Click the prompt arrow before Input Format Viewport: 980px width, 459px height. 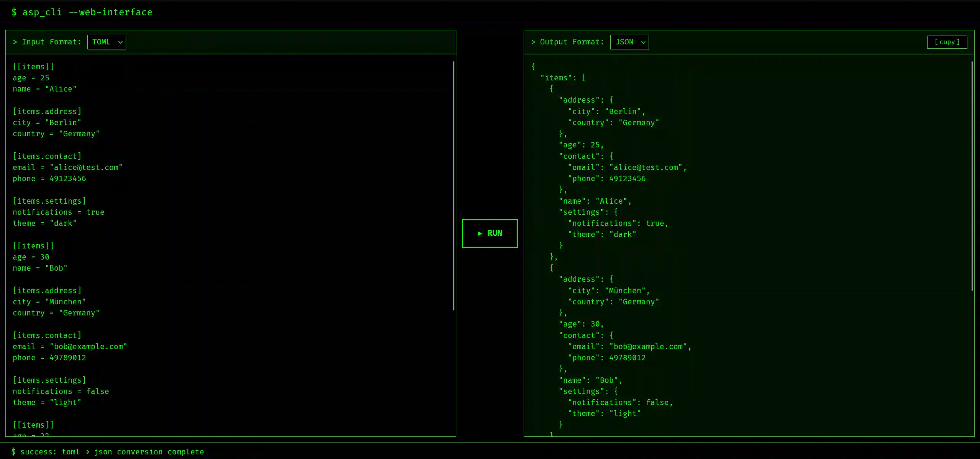pyautogui.click(x=15, y=42)
